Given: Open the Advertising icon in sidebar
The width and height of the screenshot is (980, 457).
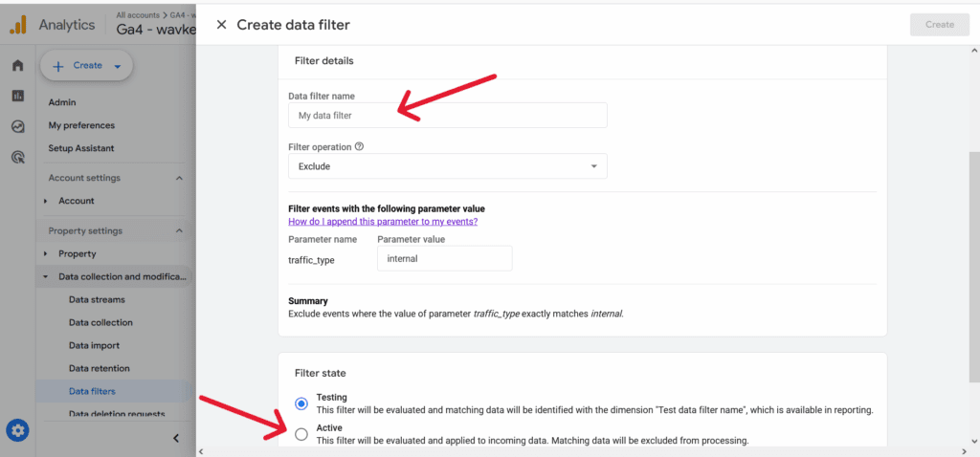Looking at the screenshot, I should click(18, 158).
